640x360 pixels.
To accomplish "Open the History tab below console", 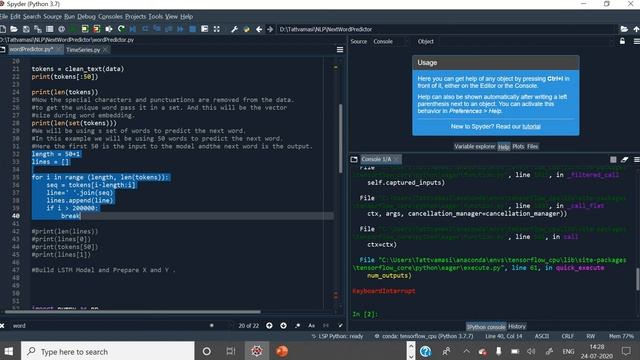I will point(517,327).
